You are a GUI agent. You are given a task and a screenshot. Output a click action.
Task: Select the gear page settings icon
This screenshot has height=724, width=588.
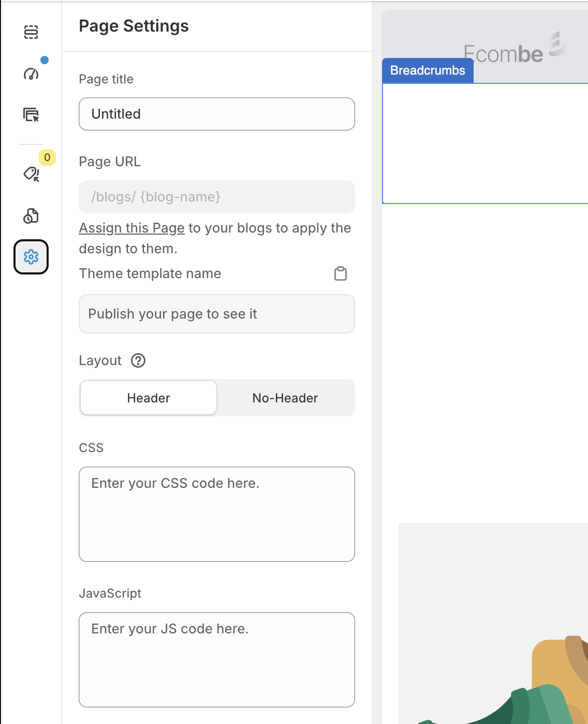[31, 257]
